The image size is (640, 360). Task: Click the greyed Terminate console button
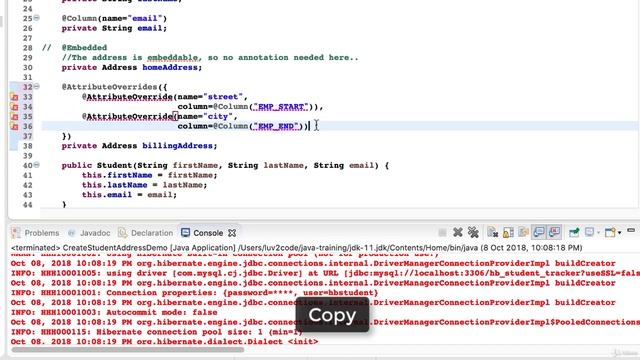[x=442, y=233]
